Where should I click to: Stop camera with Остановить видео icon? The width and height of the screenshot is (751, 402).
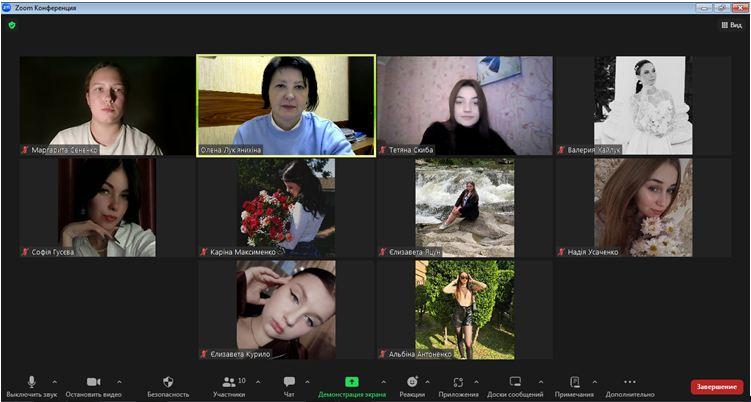pos(93,381)
